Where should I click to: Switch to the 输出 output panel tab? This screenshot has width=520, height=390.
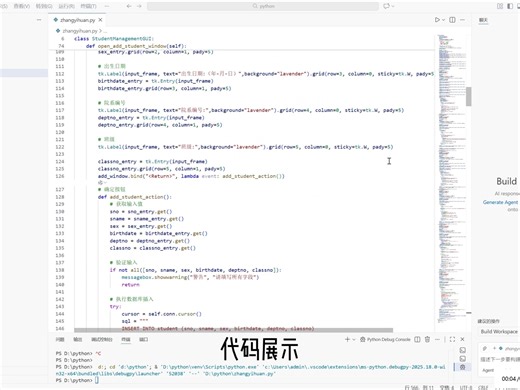pyautogui.click(x=77, y=339)
